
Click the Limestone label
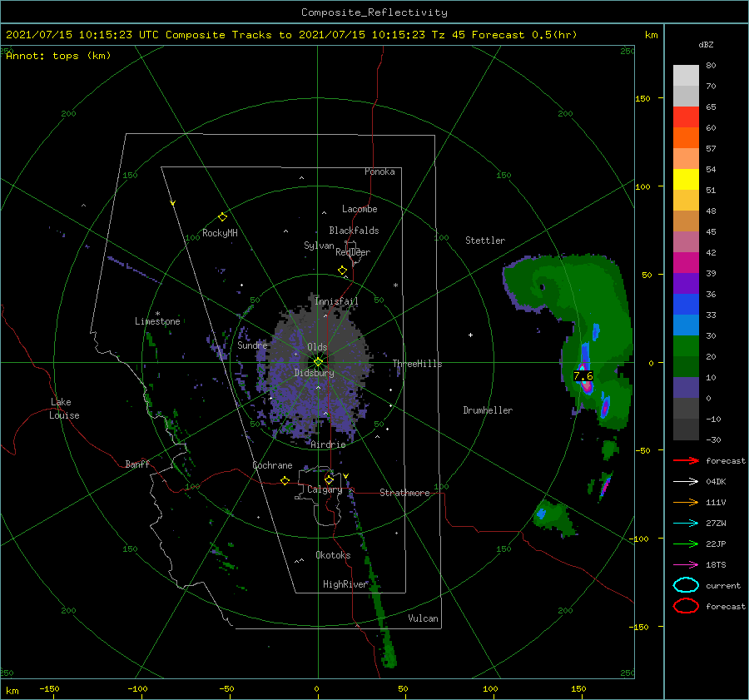coord(157,321)
